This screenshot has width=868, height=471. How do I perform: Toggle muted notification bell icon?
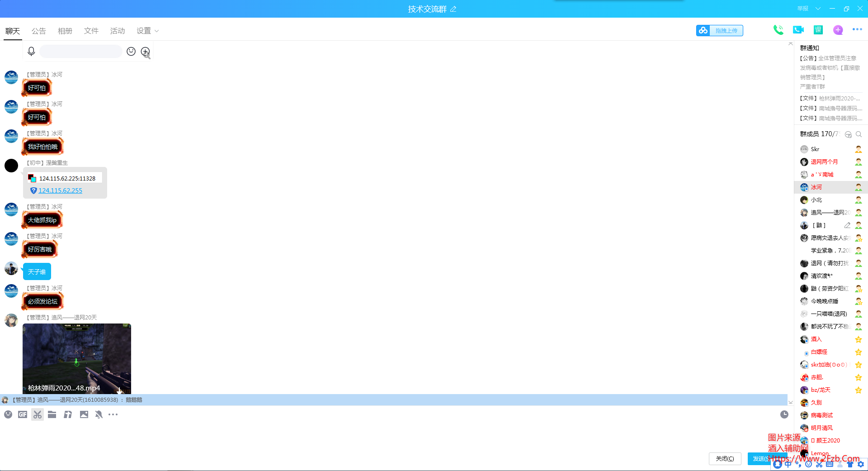[x=99, y=414]
